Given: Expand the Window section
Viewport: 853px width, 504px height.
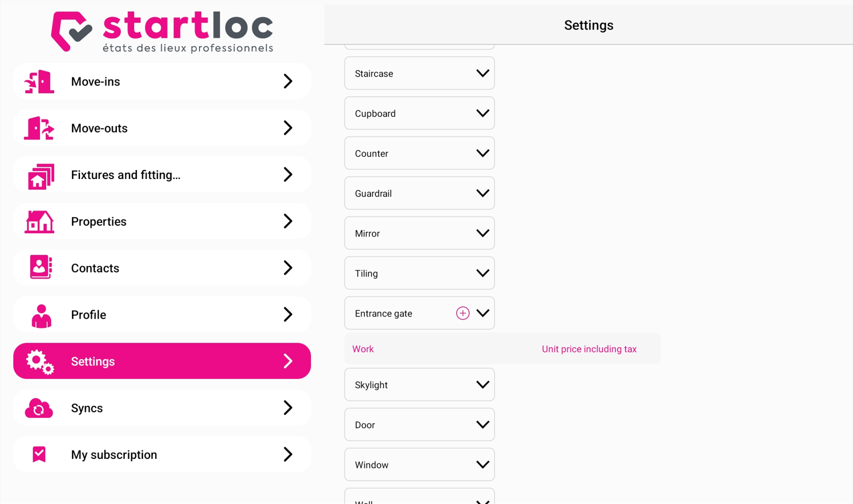Looking at the screenshot, I should (x=419, y=464).
